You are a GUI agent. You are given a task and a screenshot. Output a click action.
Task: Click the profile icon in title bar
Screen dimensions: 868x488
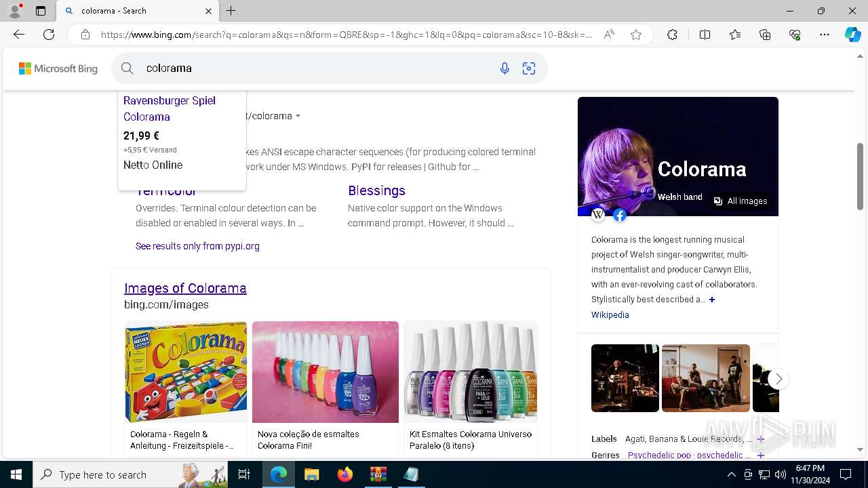[x=15, y=11]
